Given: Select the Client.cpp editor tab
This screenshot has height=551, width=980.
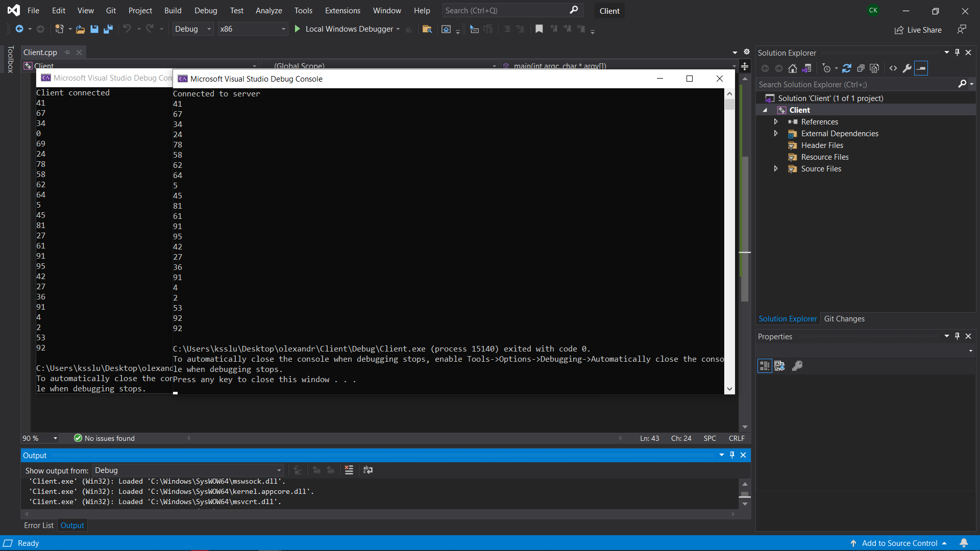Looking at the screenshot, I should point(40,52).
